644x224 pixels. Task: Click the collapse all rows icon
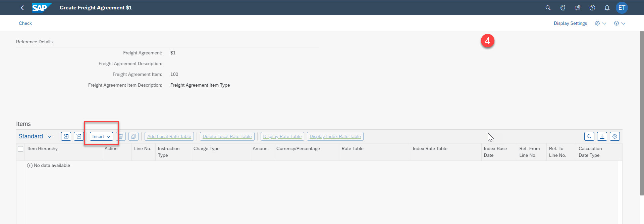click(x=78, y=136)
